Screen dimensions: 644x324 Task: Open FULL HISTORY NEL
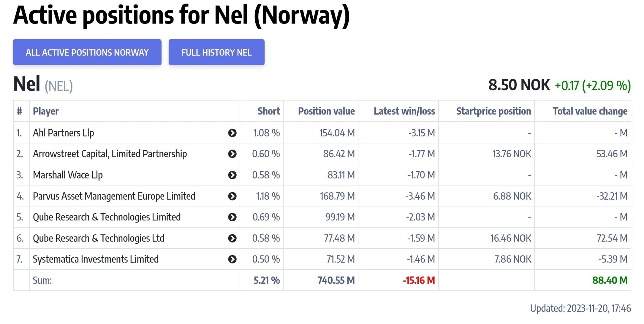coord(216,52)
